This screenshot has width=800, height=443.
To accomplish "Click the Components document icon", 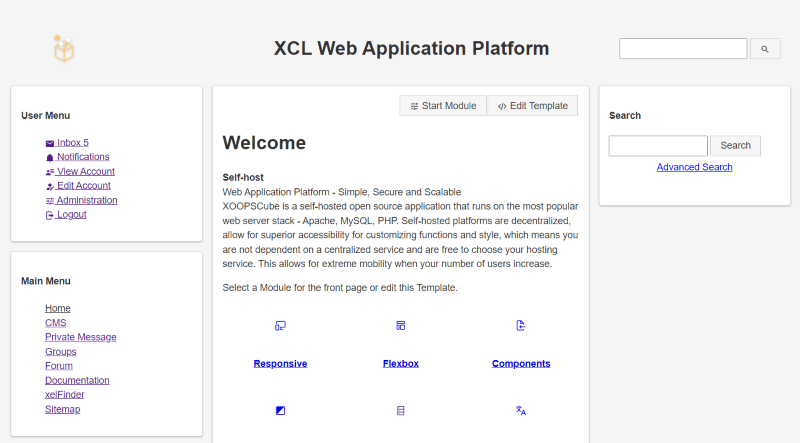I will (520, 326).
